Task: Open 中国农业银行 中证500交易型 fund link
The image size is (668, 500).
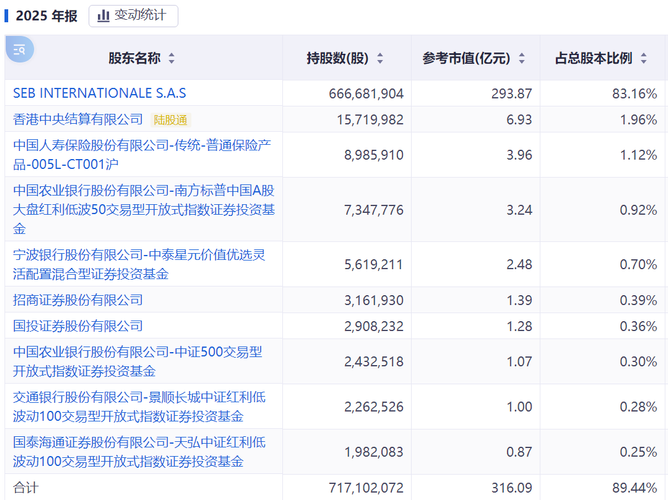Action: tap(138, 361)
